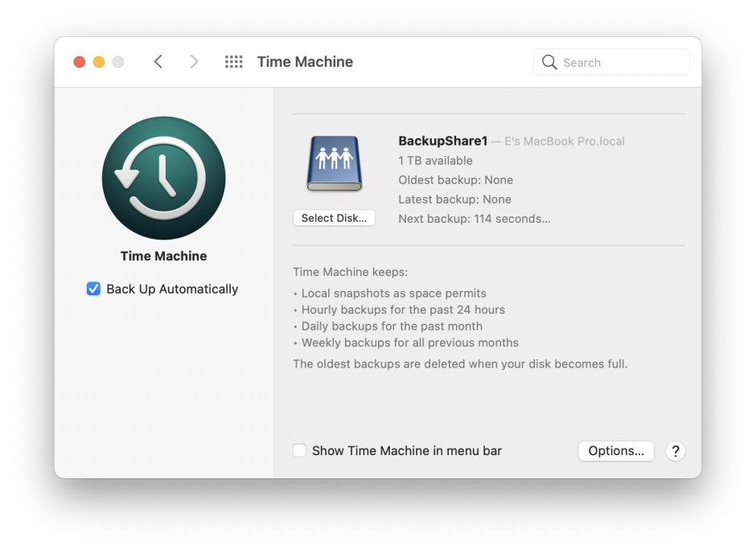Click the "1 TB available" text
756x550 pixels.
(x=435, y=161)
